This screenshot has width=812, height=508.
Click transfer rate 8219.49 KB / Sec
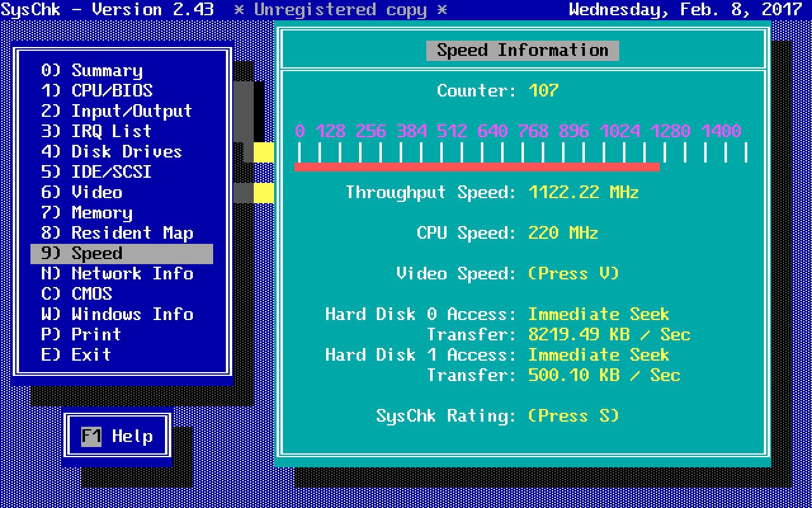(x=609, y=335)
